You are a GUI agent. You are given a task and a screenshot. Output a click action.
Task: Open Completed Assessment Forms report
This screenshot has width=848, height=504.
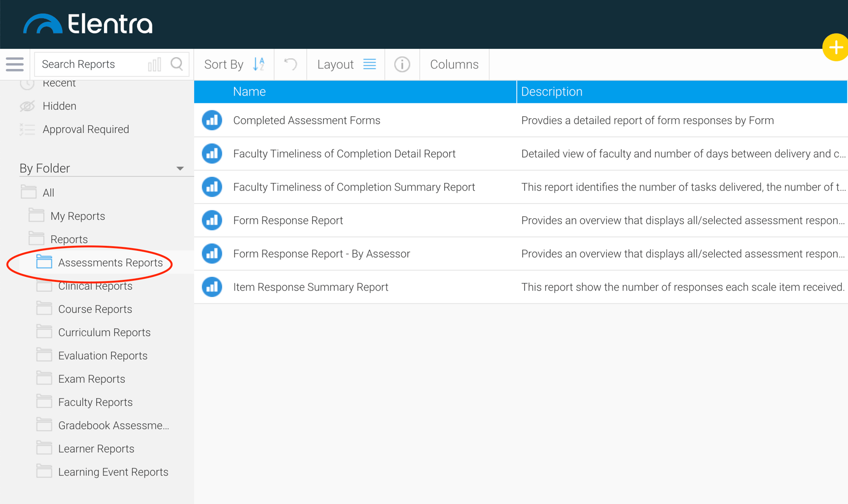pyautogui.click(x=306, y=120)
